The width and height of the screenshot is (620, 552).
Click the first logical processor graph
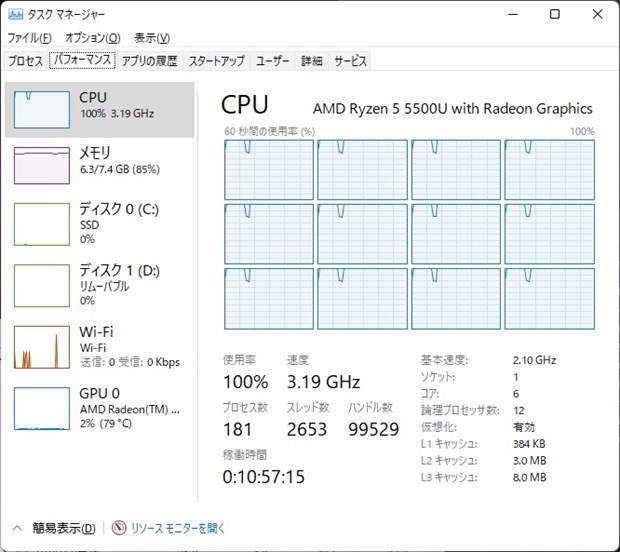pos(268,170)
